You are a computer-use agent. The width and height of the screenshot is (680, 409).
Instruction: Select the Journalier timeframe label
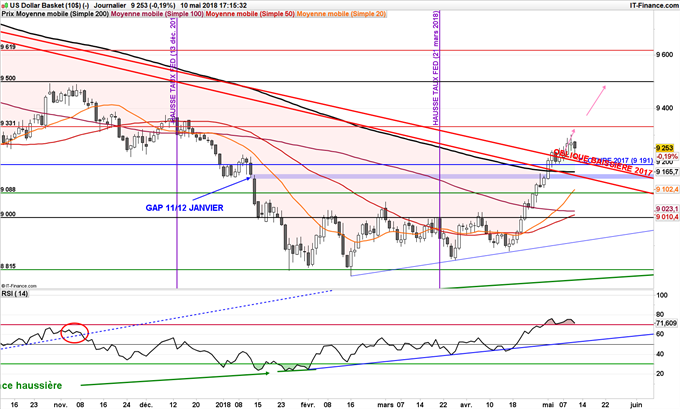(x=110, y=6)
